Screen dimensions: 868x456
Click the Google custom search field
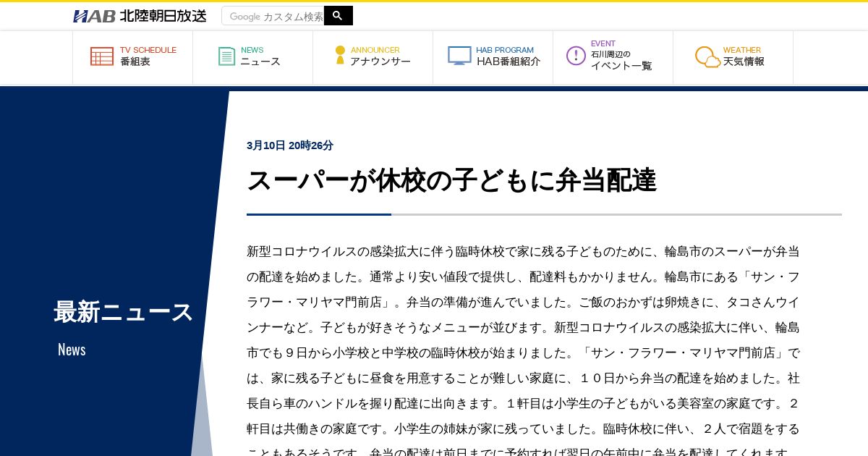[x=273, y=16]
